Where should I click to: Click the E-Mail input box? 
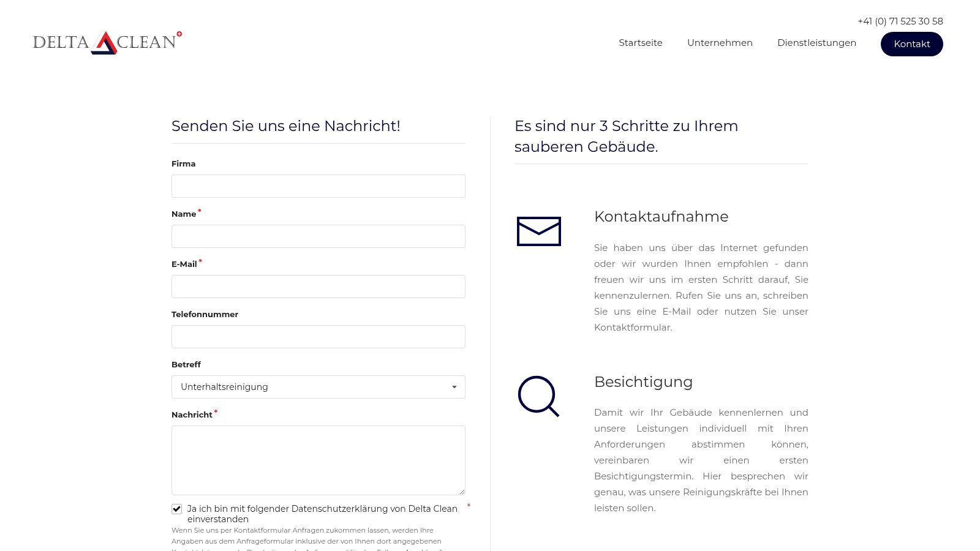tap(318, 287)
